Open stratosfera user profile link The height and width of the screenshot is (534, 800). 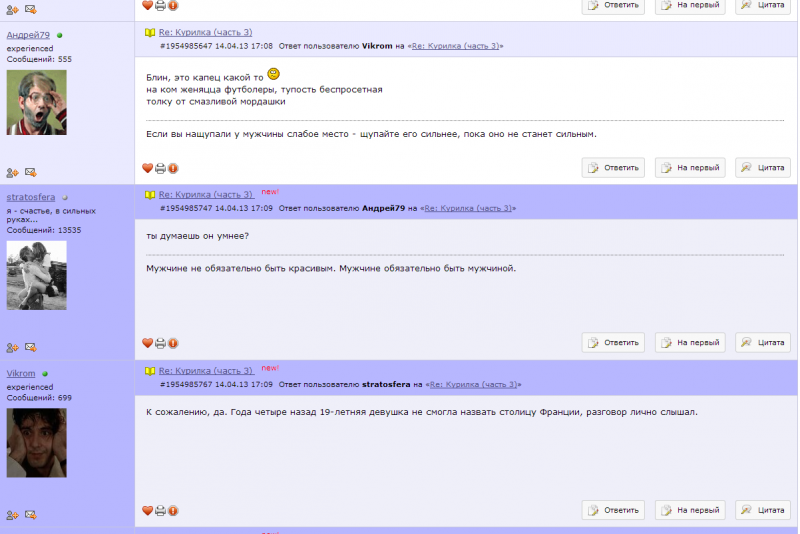coord(31,197)
